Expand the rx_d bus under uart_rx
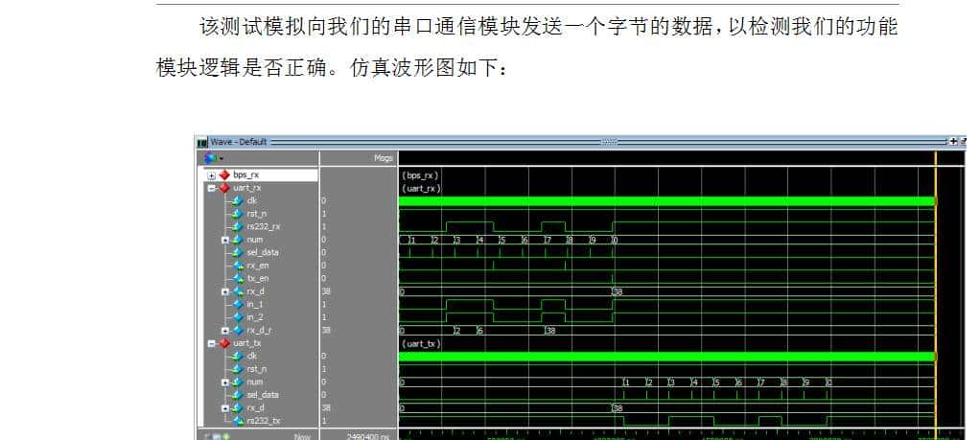Image resolution: width=980 pixels, height=440 pixels. [225, 291]
